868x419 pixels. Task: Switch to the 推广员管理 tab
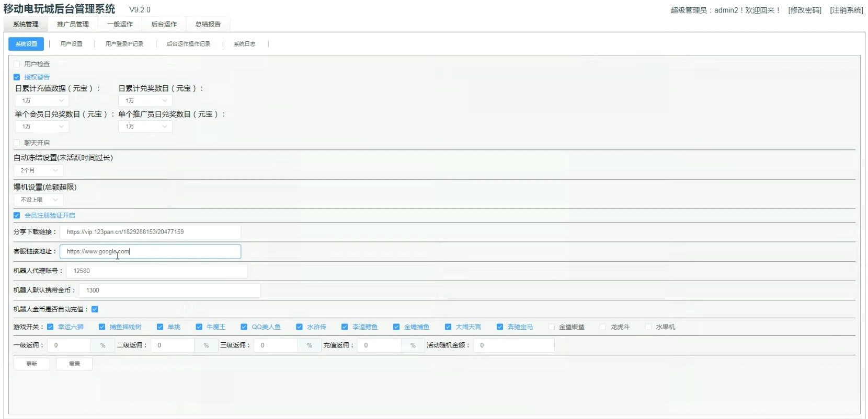[73, 24]
